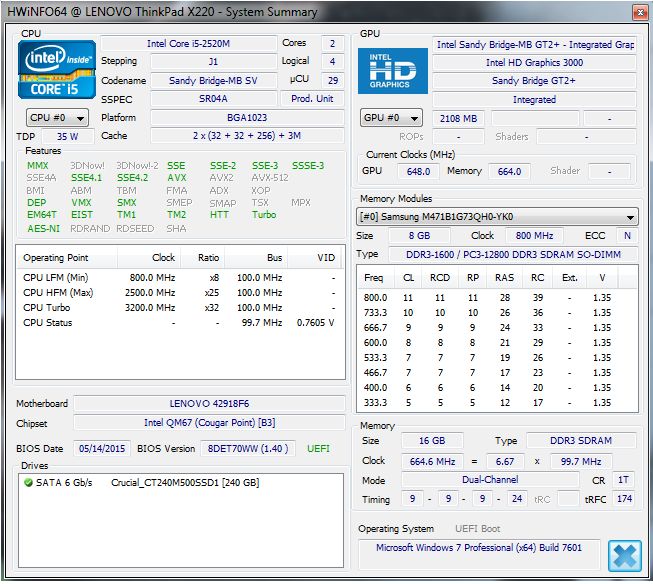Click the 2108 MB GPU memory field
Image resolution: width=653 pixels, height=584 pixels.
[459, 119]
